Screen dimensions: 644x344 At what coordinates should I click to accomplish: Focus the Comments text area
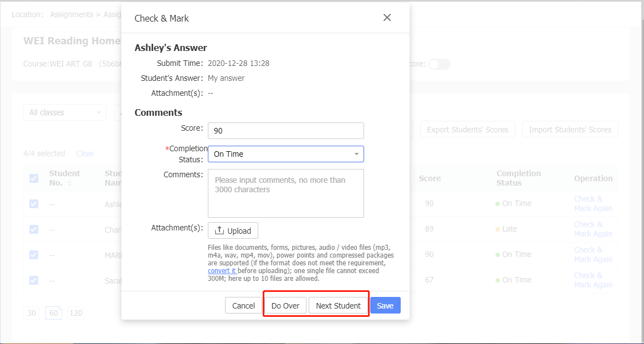[x=285, y=193]
